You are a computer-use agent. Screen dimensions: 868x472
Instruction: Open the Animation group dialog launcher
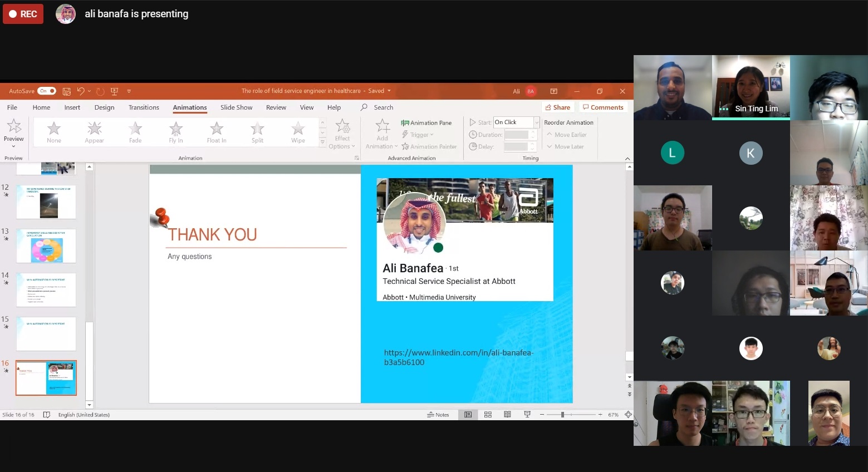click(x=357, y=158)
